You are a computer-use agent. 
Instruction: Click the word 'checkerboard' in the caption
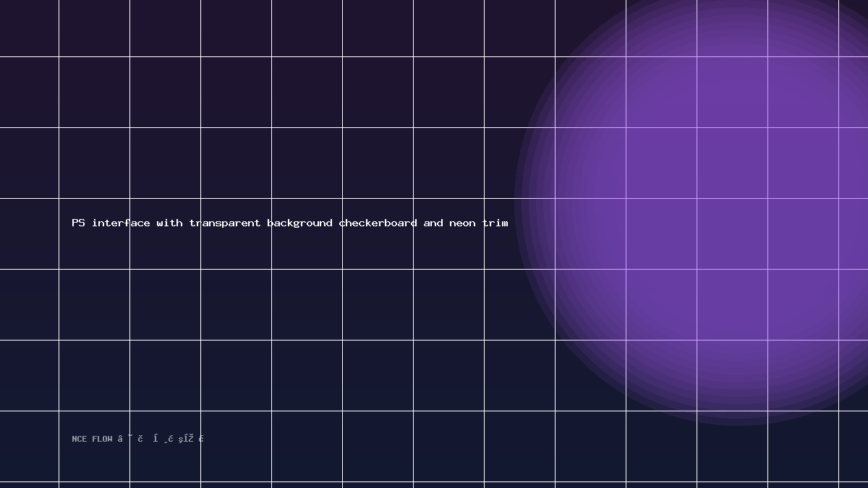(378, 223)
